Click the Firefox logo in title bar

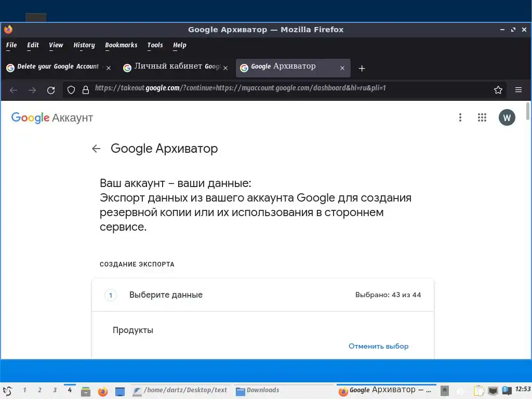[x=8, y=30]
